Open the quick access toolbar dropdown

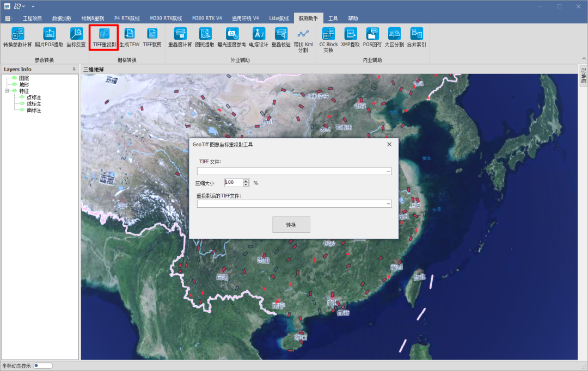33,7
